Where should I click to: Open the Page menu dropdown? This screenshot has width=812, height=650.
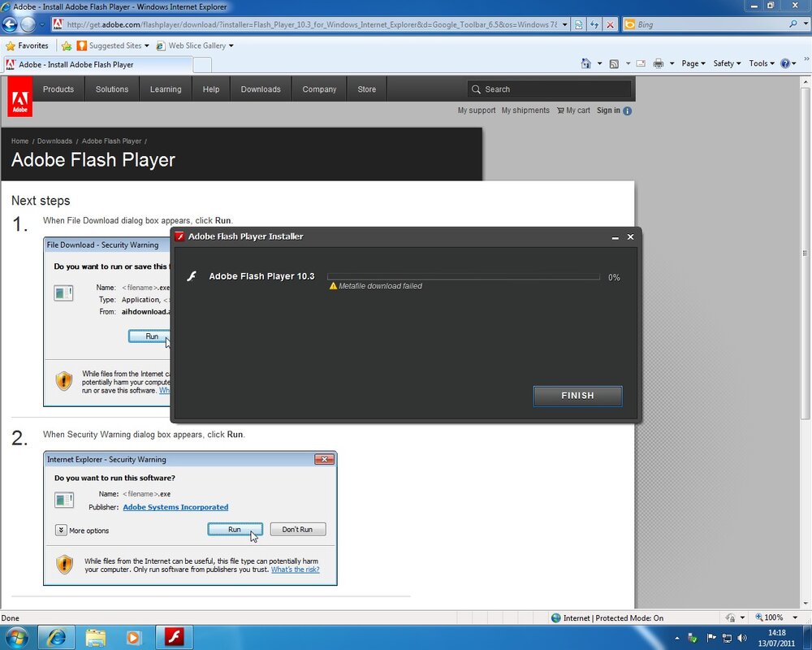coord(693,63)
